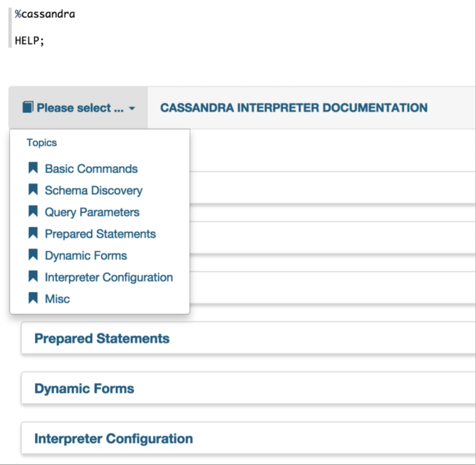The width and height of the screenshot is (476, 465).
Task: Expand the Interpreter Configuration panel
Action: (113, 438)
